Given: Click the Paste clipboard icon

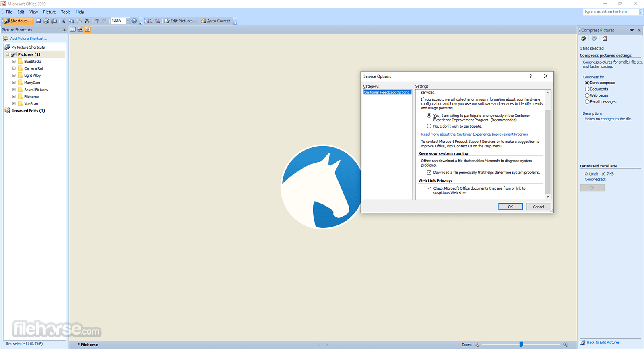Looking at the screenshot, I should point(79,21).
